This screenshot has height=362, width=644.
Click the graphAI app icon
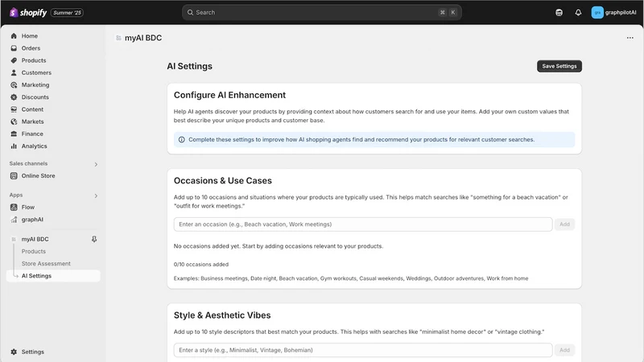tap(14, 220)
